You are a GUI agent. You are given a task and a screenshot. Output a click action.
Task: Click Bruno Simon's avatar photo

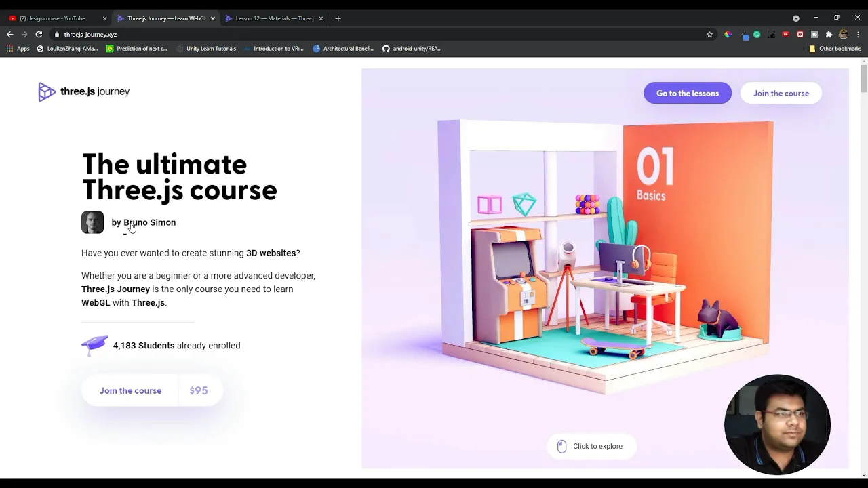pos(93,222)
